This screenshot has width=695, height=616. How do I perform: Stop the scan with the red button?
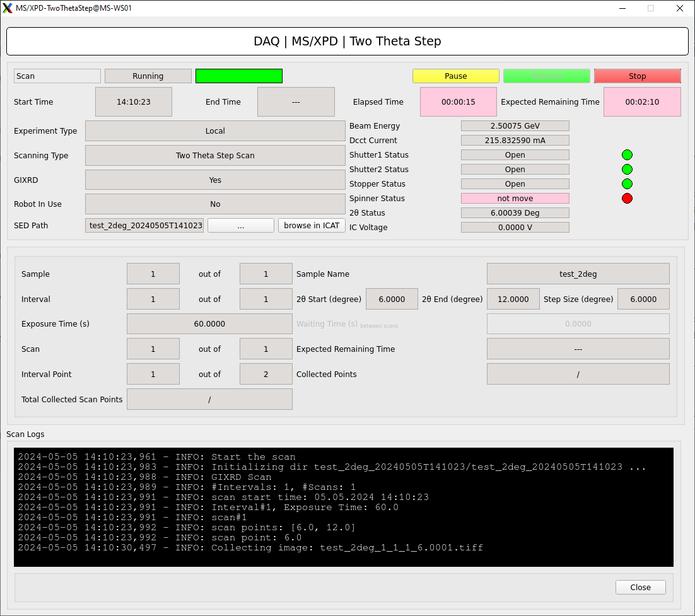click(638, 76)
